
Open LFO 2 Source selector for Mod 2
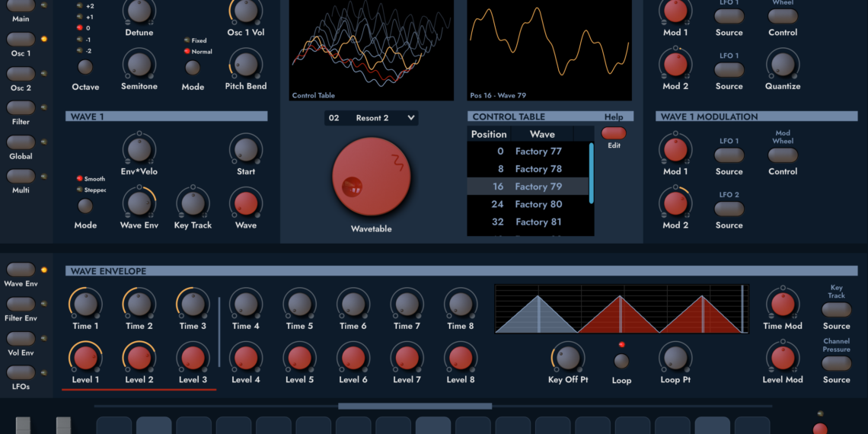tap(729, 209)
